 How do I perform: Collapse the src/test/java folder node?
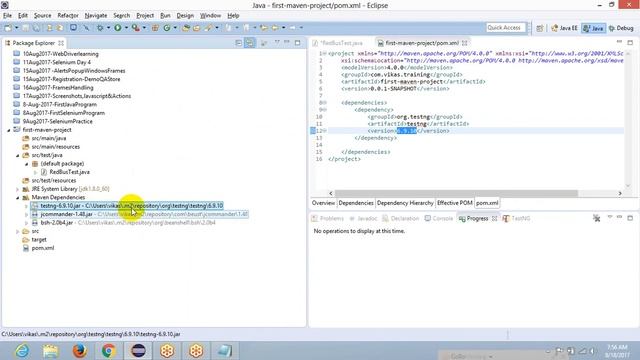18,156
